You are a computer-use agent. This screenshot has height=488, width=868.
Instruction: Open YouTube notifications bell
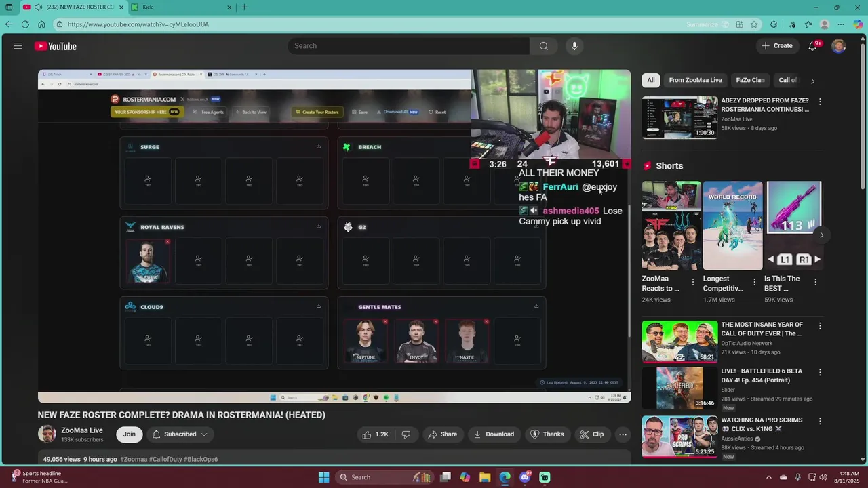[812, 46]
